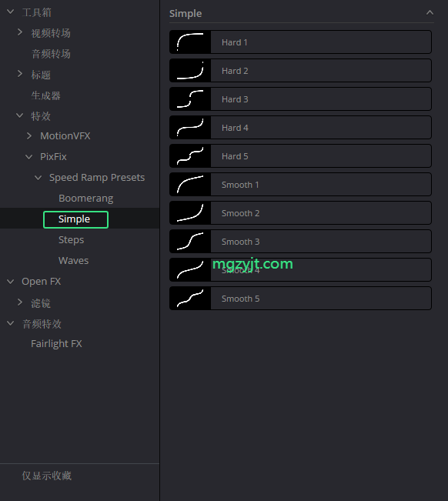Expand the 视频转场 category arrow
Image resolution: width=448 pixels, height=501 pixels.
tap(20, 32)
